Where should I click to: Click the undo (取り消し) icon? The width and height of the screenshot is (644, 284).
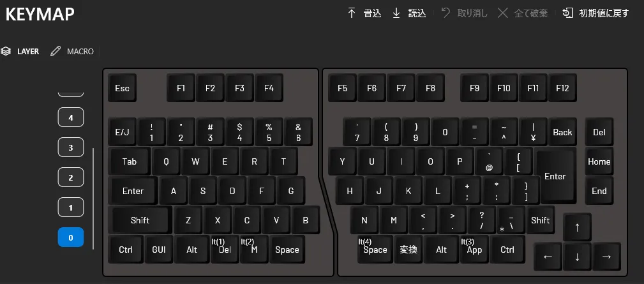[446, 13]
